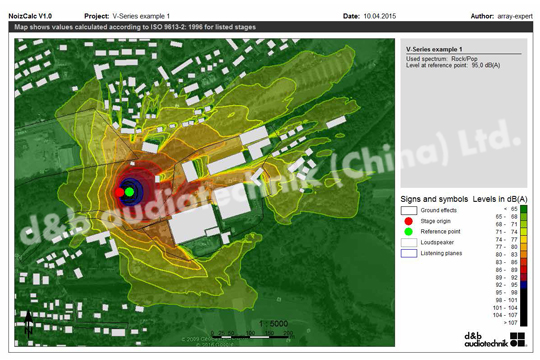The width and height of the screenshot is (540, 360).
Task: Select the Ground effects legend box
Action: (x=409, y=210)
